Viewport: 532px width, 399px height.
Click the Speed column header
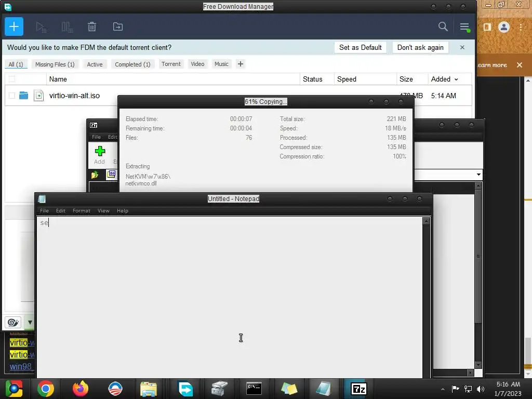(x=365, y=79)
